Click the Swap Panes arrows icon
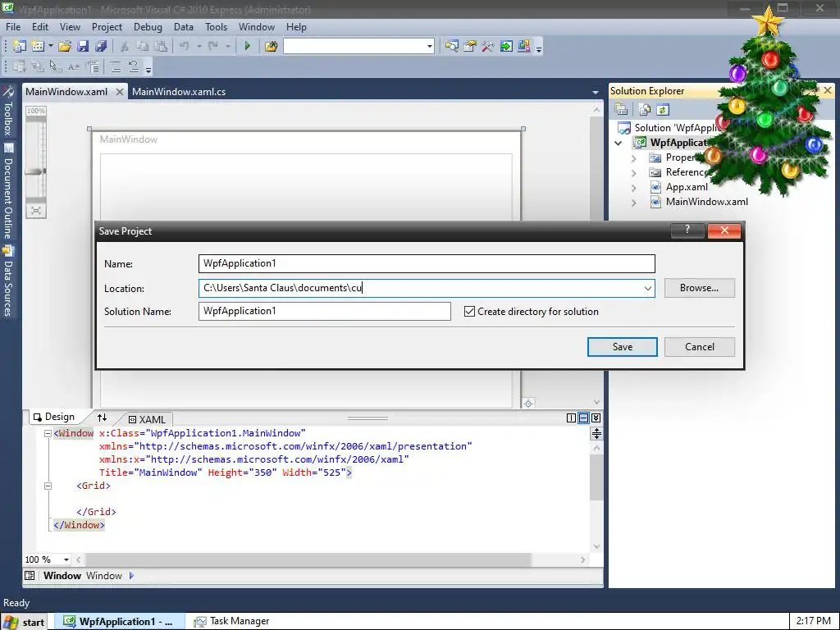 click(102, 418)
